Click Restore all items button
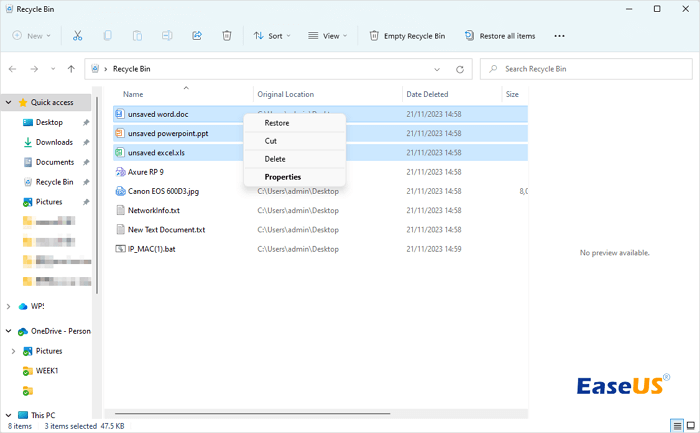 coord(499,36)
